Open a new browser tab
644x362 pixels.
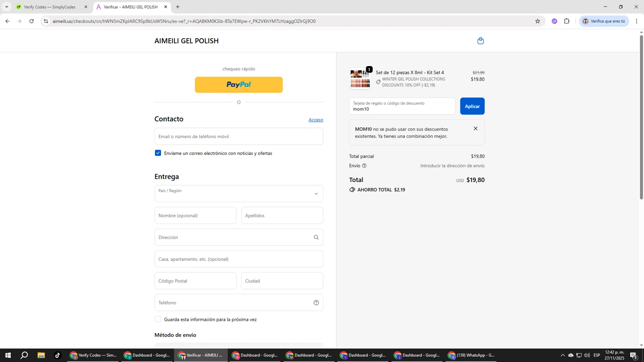tap(178, 7)
